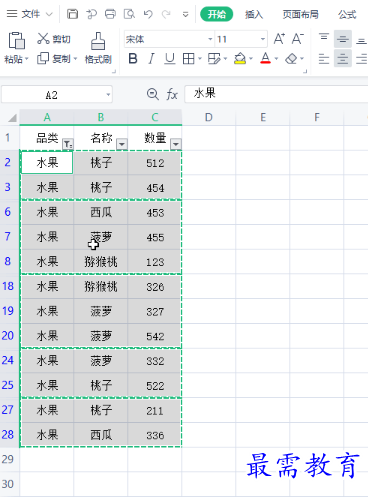Select column D header
This screenshot has height=497, width=368.
coord(209,117)
